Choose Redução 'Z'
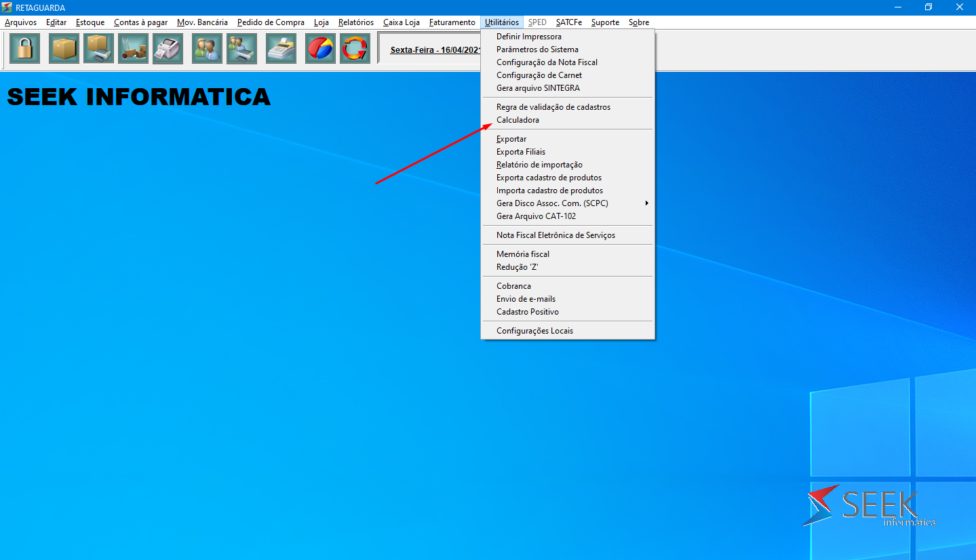The image size is (976, 560). pyautogui.click(x=568, y=267)
